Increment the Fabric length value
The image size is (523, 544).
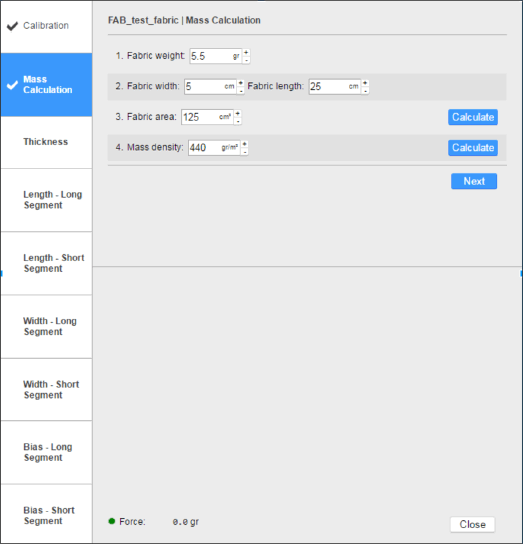click(365, 83)
